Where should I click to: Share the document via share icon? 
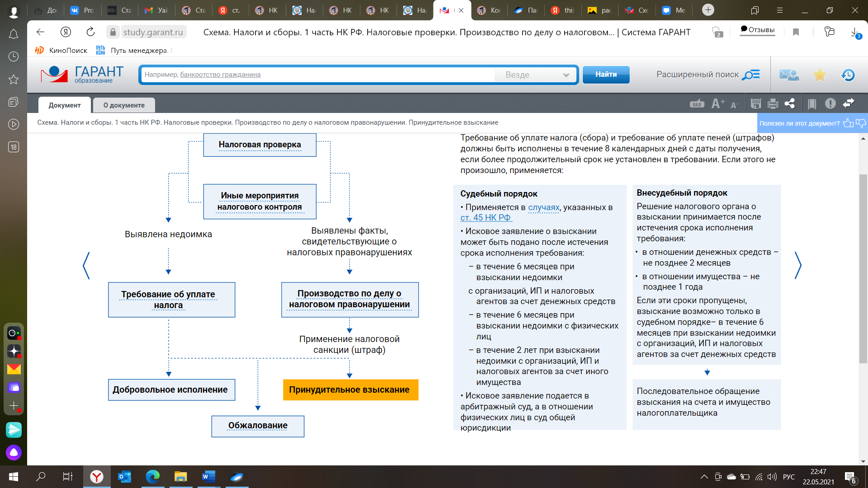[x=790, y=104]
